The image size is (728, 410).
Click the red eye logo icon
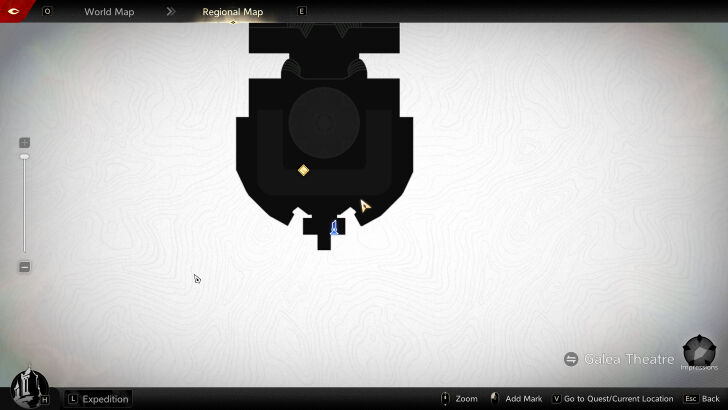coord(13,11)
